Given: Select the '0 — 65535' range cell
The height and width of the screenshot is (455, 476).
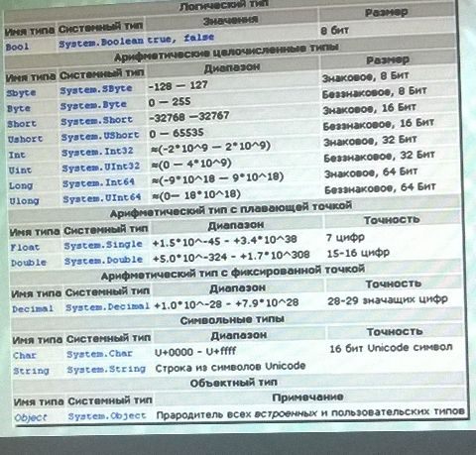Looking at the screenshot, I should click(x=177, y=133).
